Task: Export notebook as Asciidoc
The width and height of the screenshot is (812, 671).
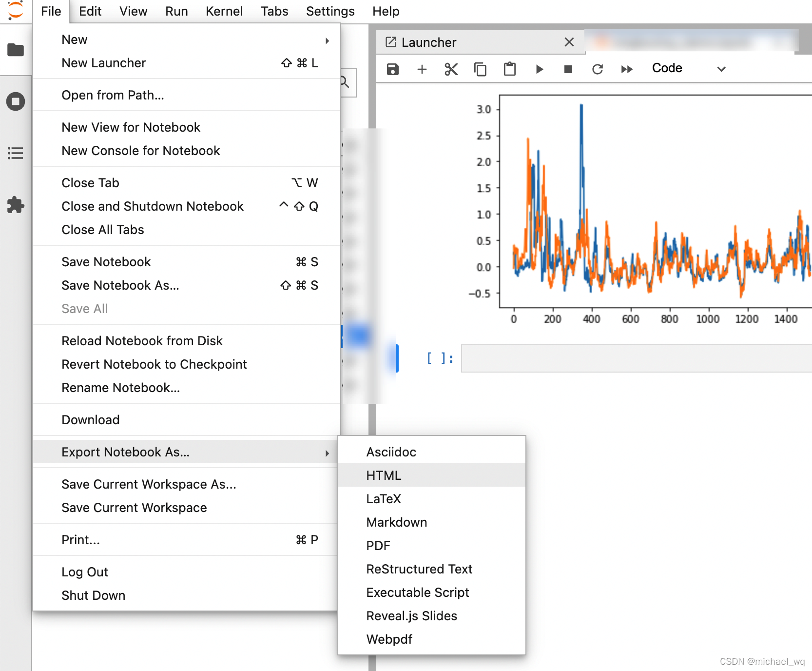Action: tap(432, 452)
